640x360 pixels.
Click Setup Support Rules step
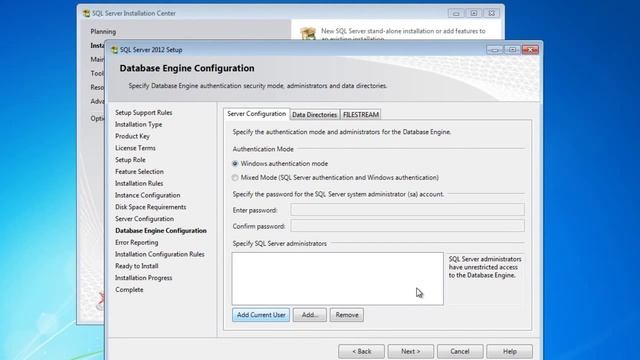pyautogui.click(x=143, y=113)
